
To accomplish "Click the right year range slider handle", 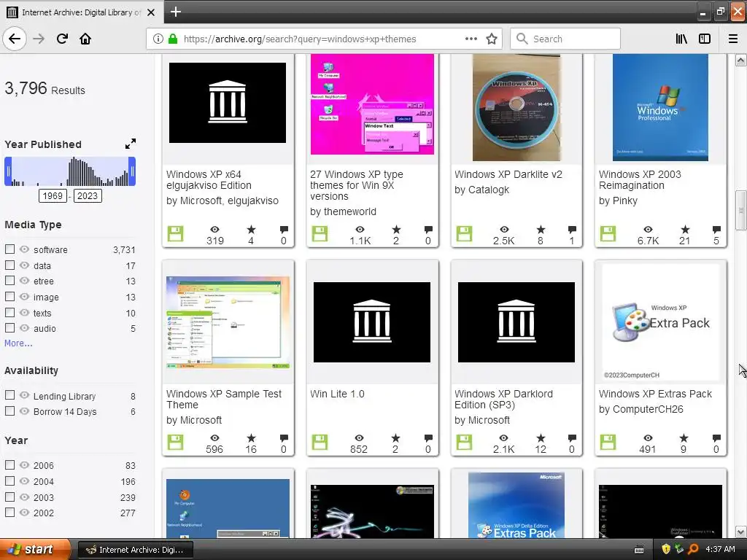I will (133, 171).
